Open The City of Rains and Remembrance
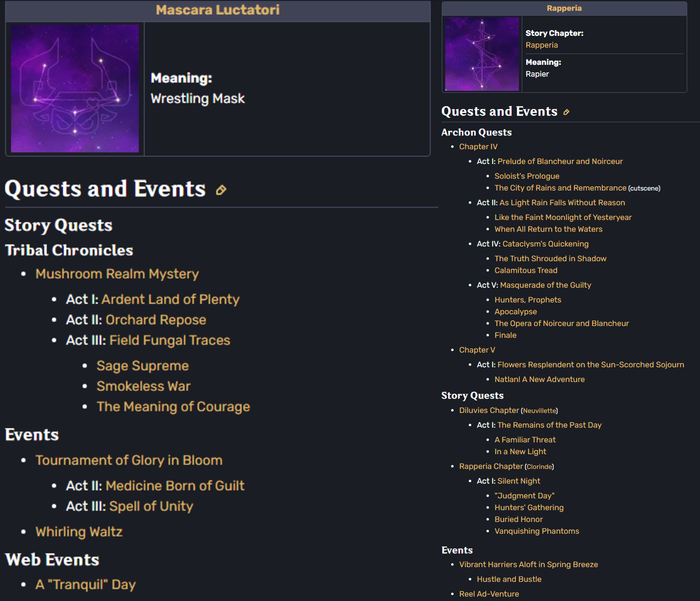The height and width of the screenshot is (601, 700). click(x=561, y=188)
